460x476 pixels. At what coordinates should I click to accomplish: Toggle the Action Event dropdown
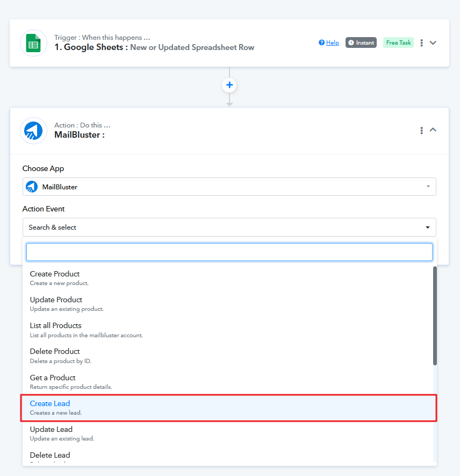coord(229,228)
